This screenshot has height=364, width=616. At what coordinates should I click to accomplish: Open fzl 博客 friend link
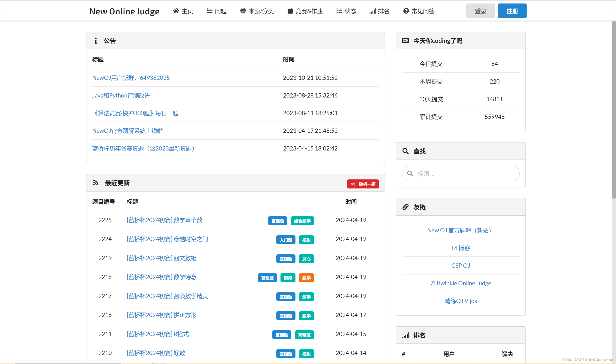click(x=461, y=248)
